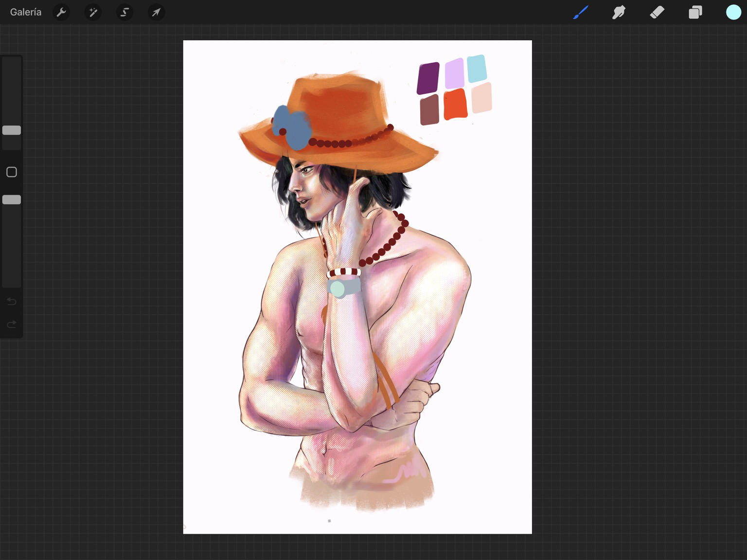This screenshot has height=560, width=747.
Task: Click the light blue palette swatch on canvas
Action: coord(477,69)
